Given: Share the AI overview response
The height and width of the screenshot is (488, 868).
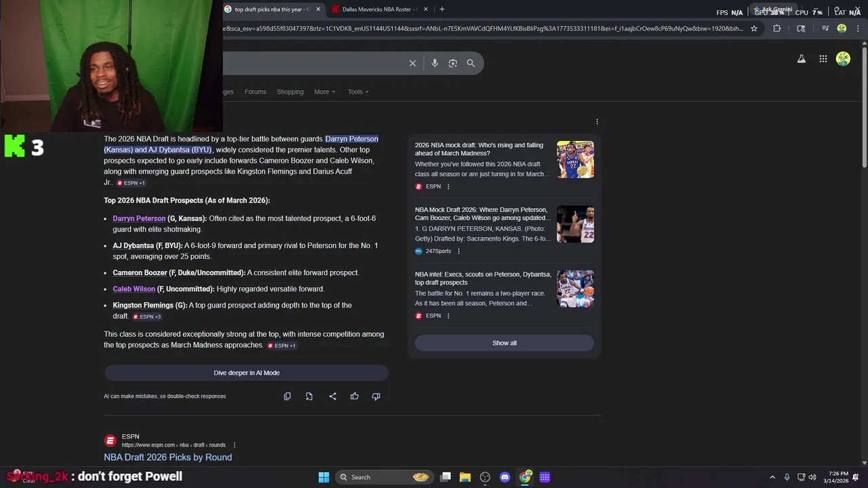Looking at the screenshot, I should (333, 396).
